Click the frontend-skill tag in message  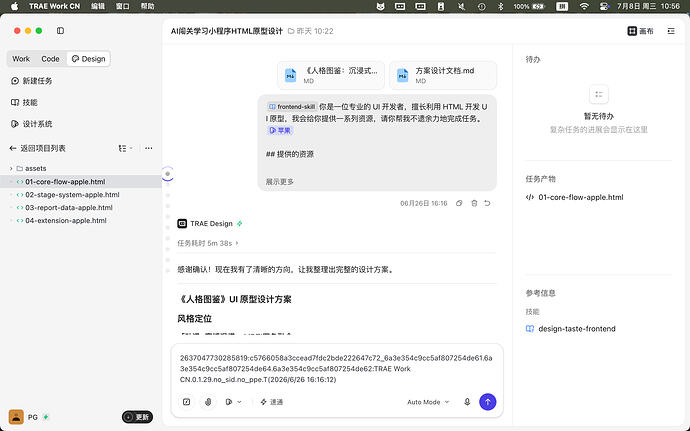pyautogui.click(x=292, y=107)
